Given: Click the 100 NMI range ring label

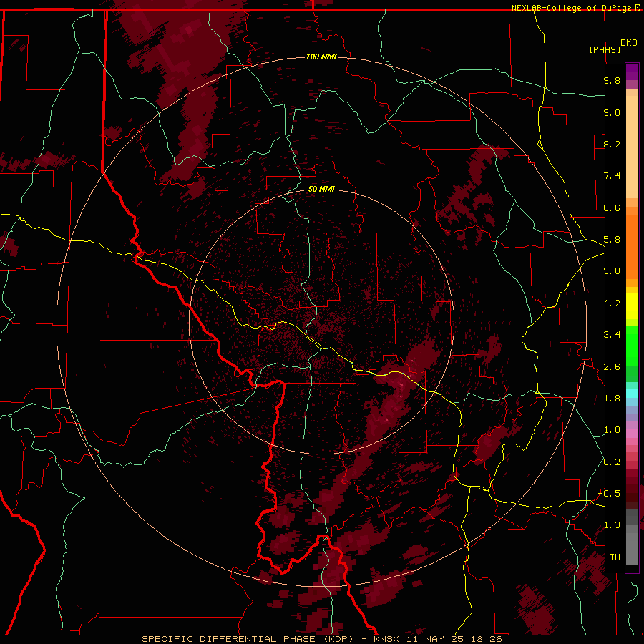Looking at the screenshot, I should [x=321, y=57].
